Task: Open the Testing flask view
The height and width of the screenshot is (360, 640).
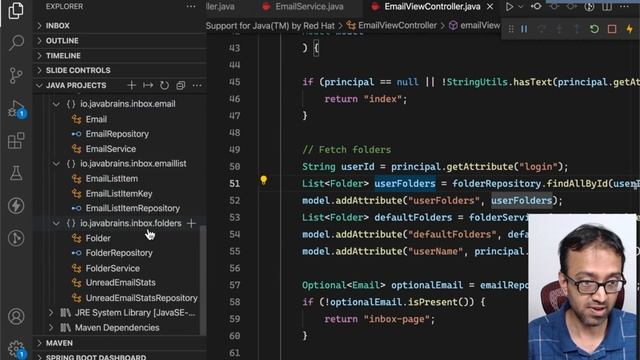Action: [16, 173]
